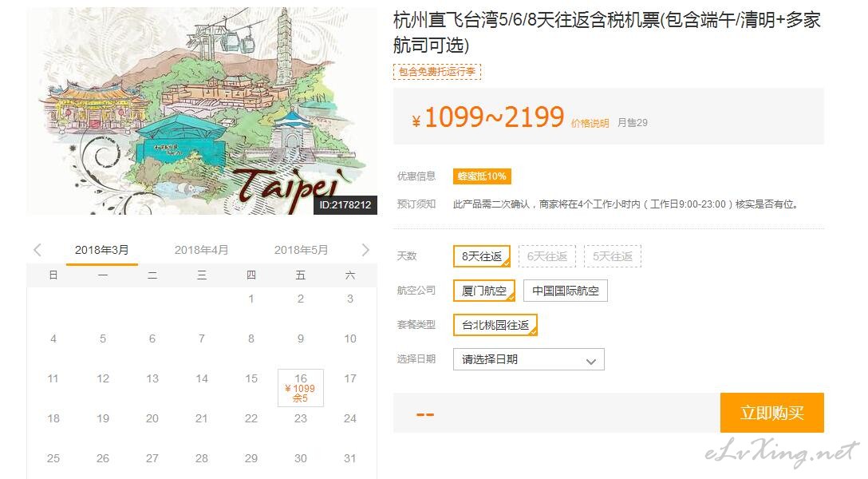Viewport: 868px width, 479px height.
Task: Choose 厦门航空 as airline
Action: coord(484,291)
